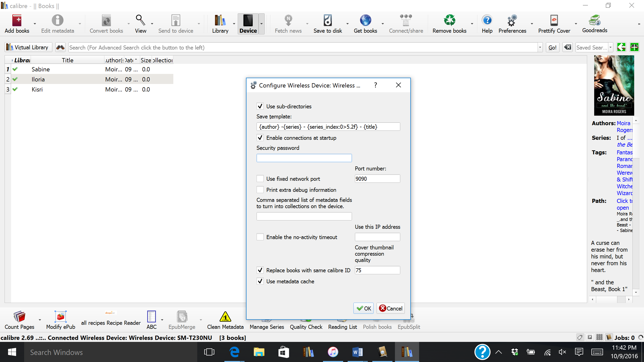
Task: Click the Title column header
Action: click(x=67, y=60)
